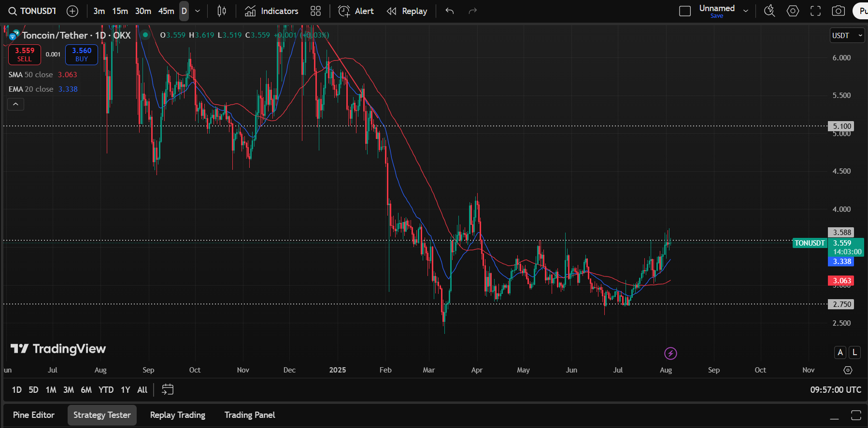Viewport: 868px width, 428px height.
Task: Open the candlestick chart type menu
Action: pos(222,11)
